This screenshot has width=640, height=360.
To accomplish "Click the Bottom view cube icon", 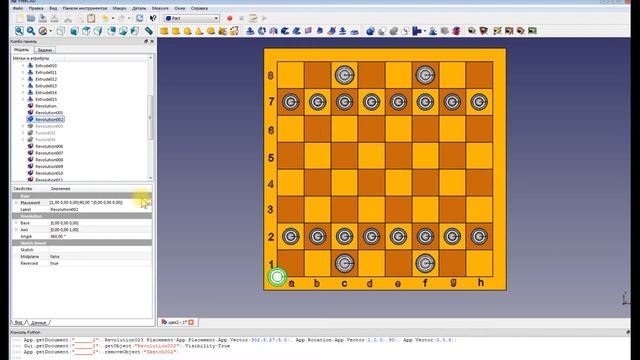I will 123,31.
